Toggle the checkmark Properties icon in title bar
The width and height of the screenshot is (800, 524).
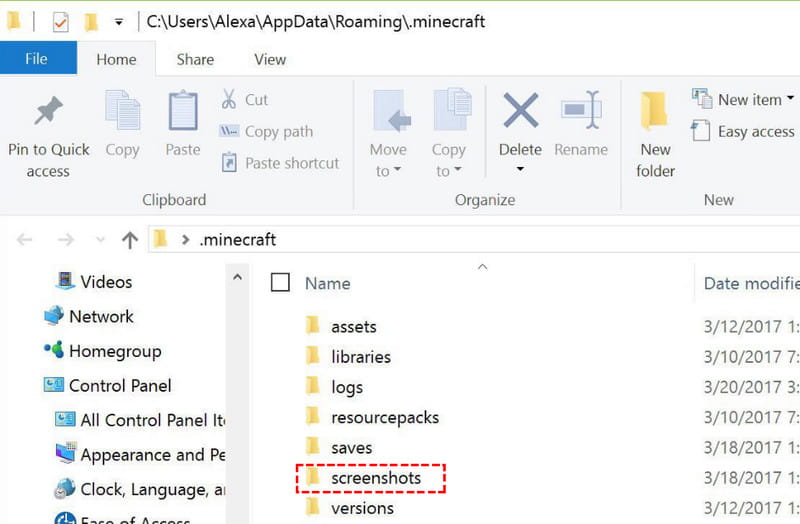60,22
